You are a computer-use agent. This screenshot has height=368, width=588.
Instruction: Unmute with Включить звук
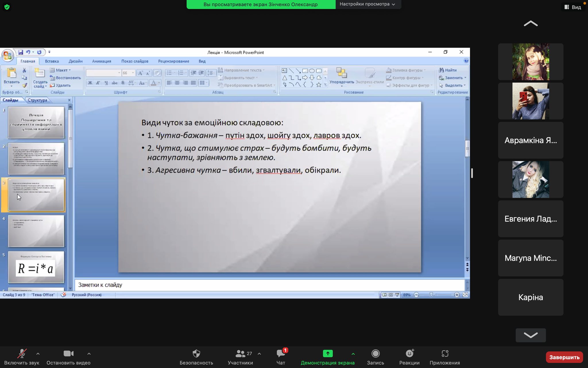pyautogui.click(x=22, y=357)
